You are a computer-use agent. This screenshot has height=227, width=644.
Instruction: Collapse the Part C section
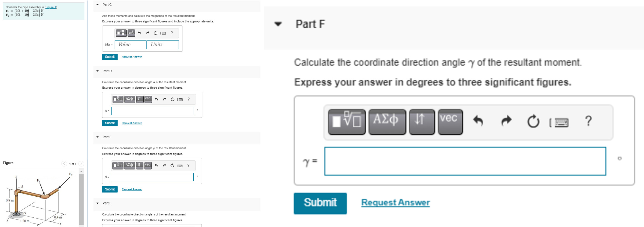point(97,4)
